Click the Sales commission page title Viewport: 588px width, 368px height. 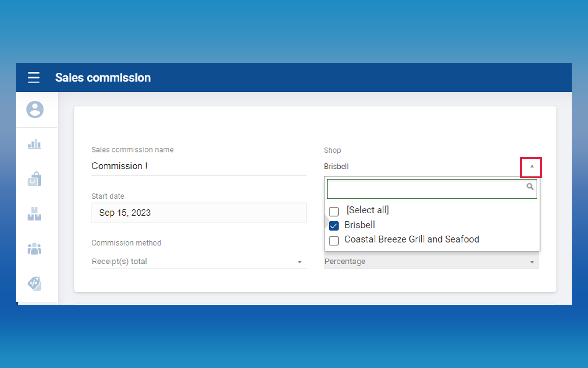[x=103, y=78]
